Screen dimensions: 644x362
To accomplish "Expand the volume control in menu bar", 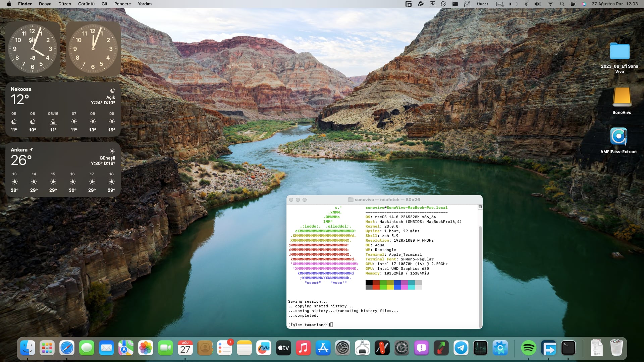I will 537,4.
